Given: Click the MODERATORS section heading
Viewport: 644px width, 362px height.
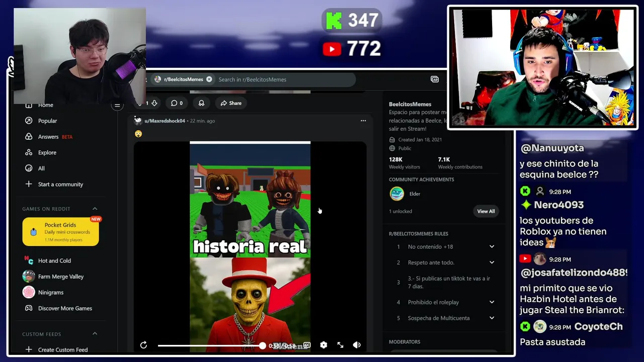Looking at the screenshot, I should [405, 342].
